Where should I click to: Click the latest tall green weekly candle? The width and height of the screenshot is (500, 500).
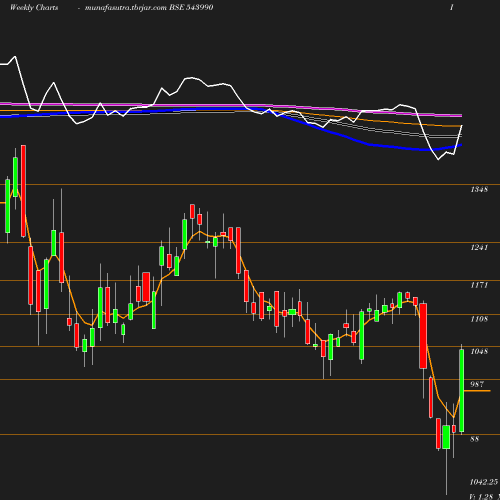coord(462,390)
